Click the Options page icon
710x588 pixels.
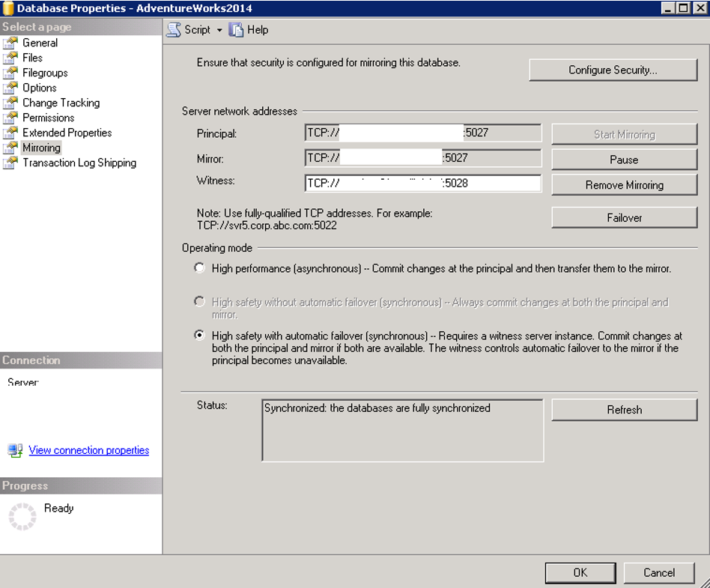(10, 88)
